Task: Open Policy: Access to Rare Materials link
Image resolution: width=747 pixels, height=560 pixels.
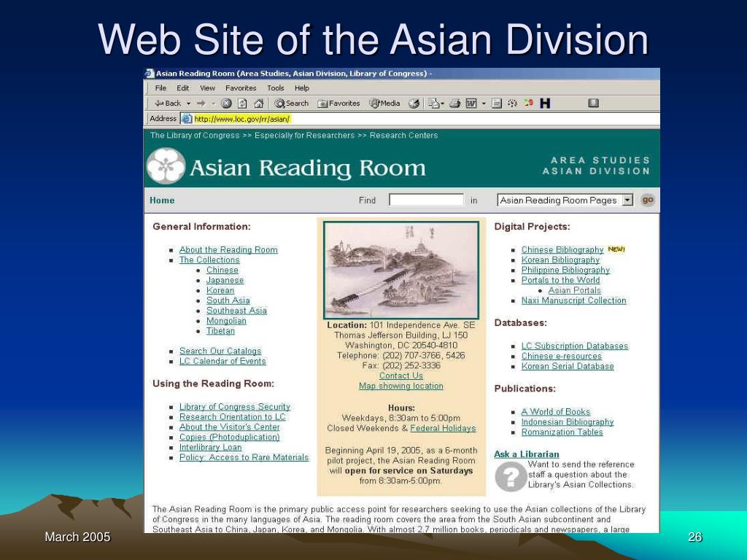Action: tap(244, 457)
